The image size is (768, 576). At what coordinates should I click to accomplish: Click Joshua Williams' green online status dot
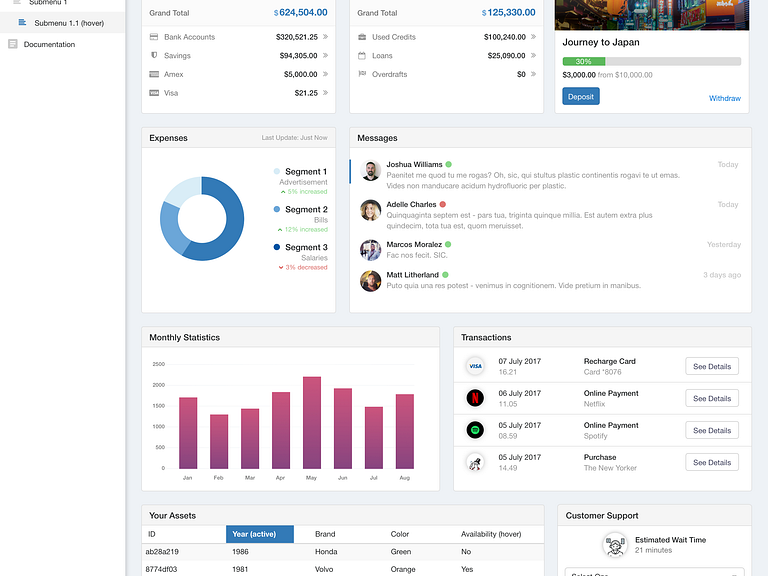click(x=449, y=165)
